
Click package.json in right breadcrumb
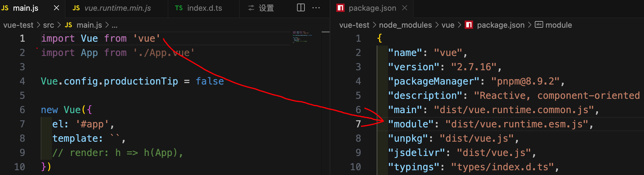click(501, 25)
